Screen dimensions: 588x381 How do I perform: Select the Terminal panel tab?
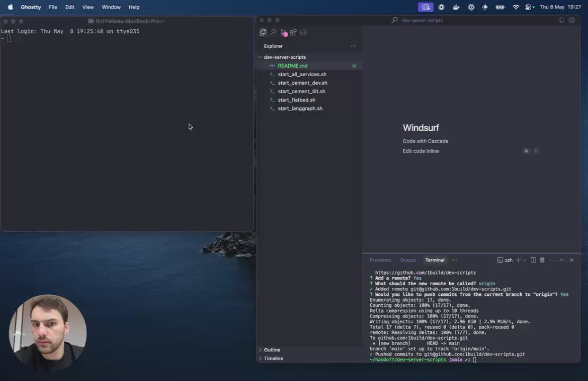point(434,260)
